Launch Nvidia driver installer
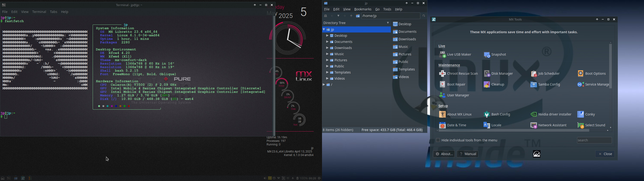Image resolution: width=644 pixels, height=181 pixels. (551, 114)
